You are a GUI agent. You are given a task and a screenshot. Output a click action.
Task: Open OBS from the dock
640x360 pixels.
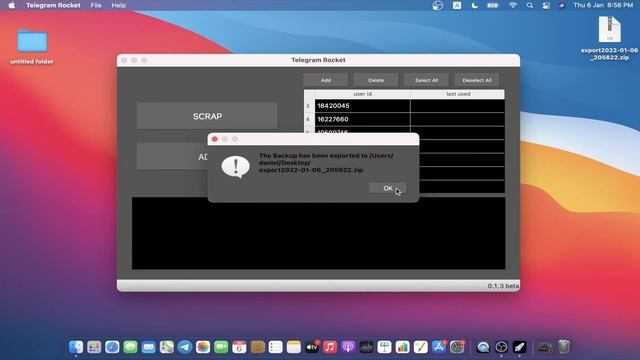501,347
